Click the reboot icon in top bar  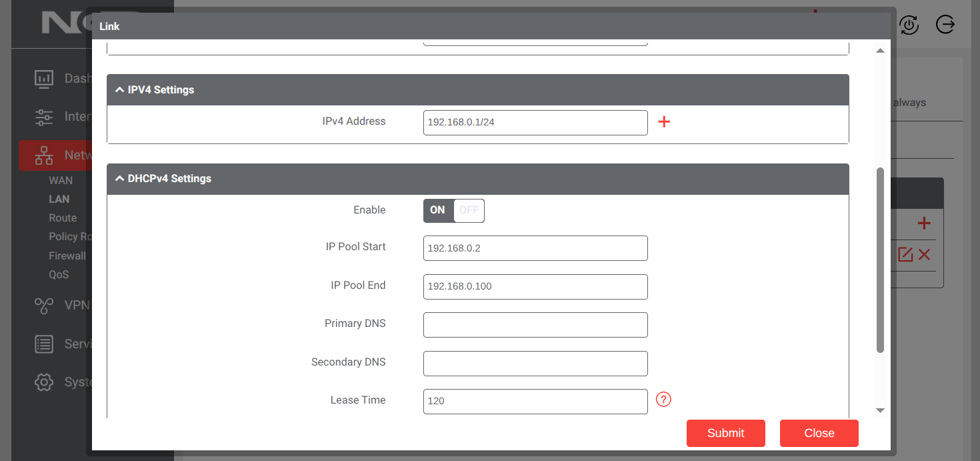[x=909, y=25]
